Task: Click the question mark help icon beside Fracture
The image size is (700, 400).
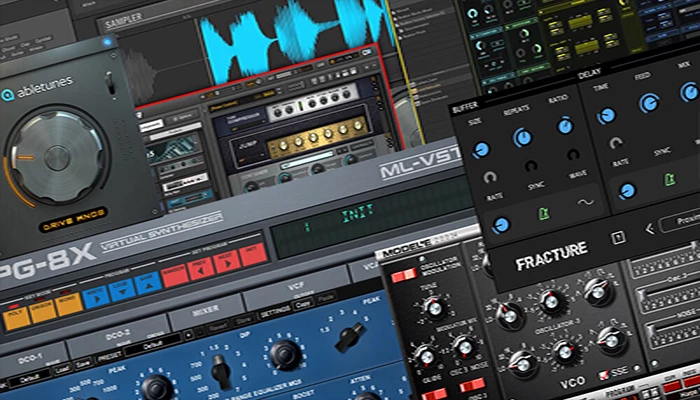Action: pyautogui.click(x=619, y=238)
